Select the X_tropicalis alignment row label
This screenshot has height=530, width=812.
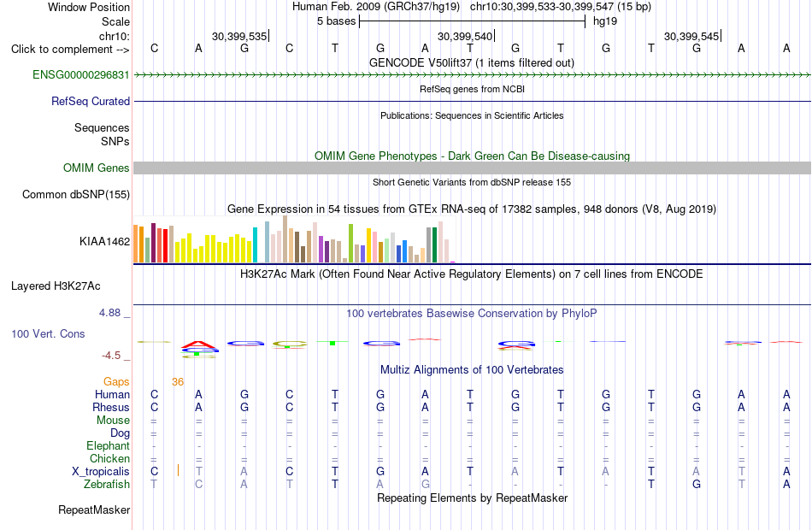[x=101, y=472]
